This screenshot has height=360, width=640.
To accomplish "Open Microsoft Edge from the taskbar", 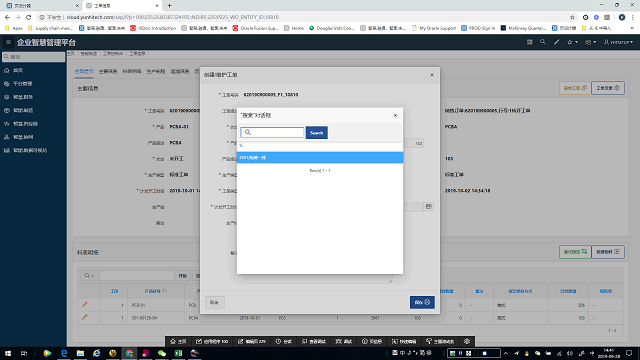I will (64, 353).
